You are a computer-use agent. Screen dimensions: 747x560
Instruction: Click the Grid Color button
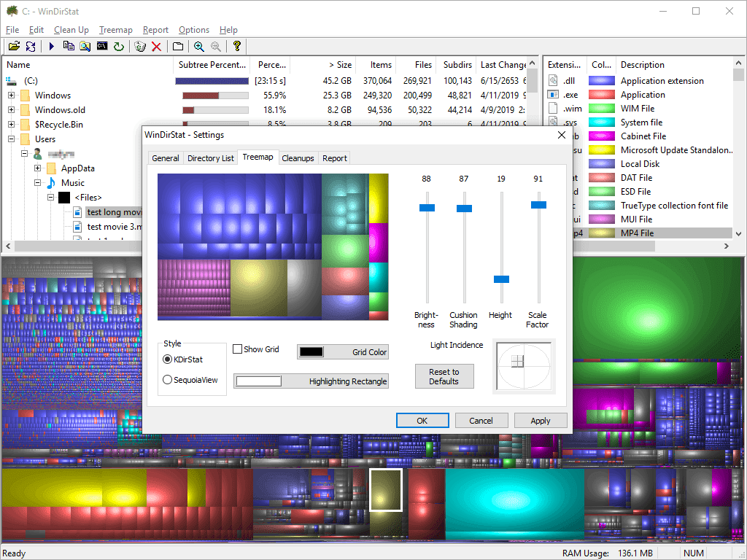pyautogui.click(x=343, y=352)
